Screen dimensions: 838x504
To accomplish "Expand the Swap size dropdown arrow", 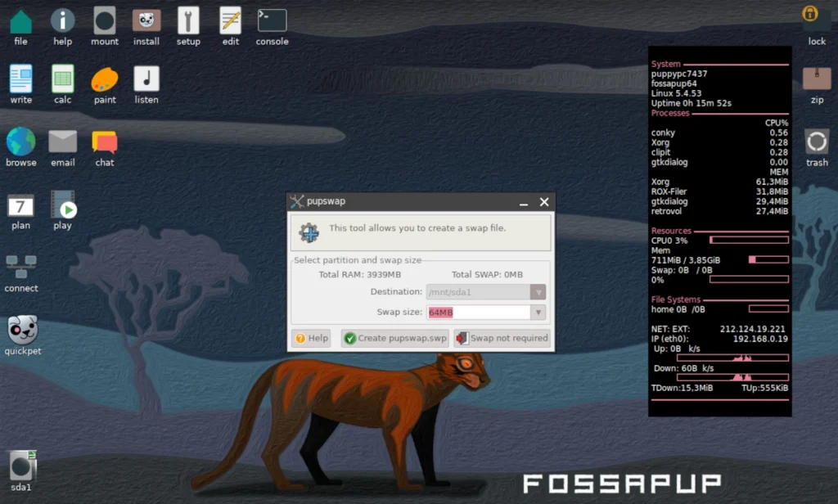I will [538, 312].
